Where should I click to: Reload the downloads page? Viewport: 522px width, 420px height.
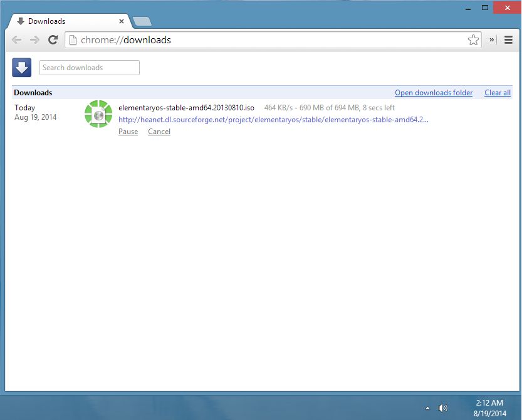pos(53,40)
